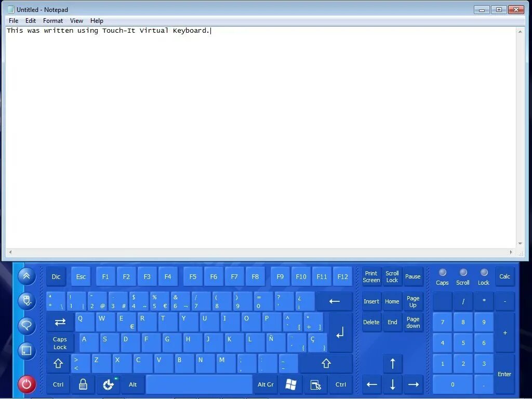This screenshot has height=399, width=532.
Task: Tap the Tab key with double arrows
Action: point(60,322)
